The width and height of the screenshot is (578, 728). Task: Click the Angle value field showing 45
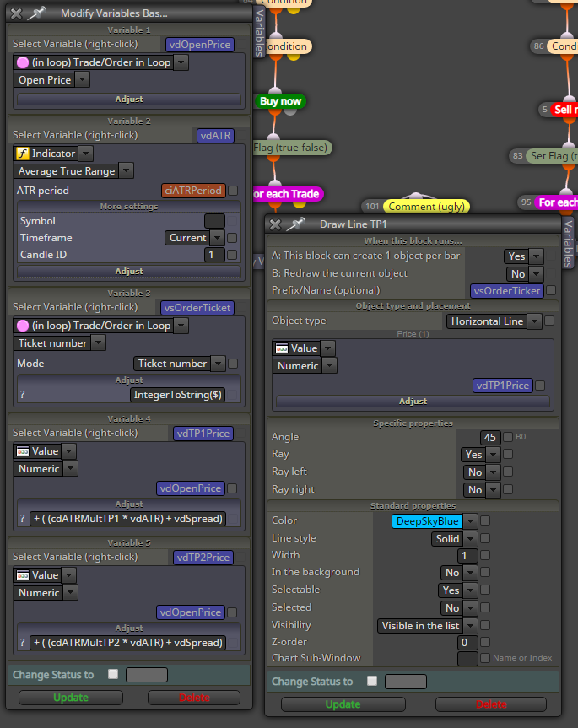[489, 437]
